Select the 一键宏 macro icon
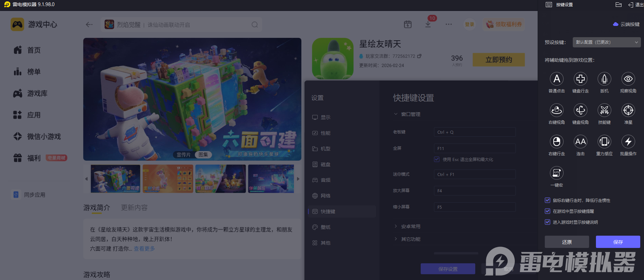 [557, 173]
